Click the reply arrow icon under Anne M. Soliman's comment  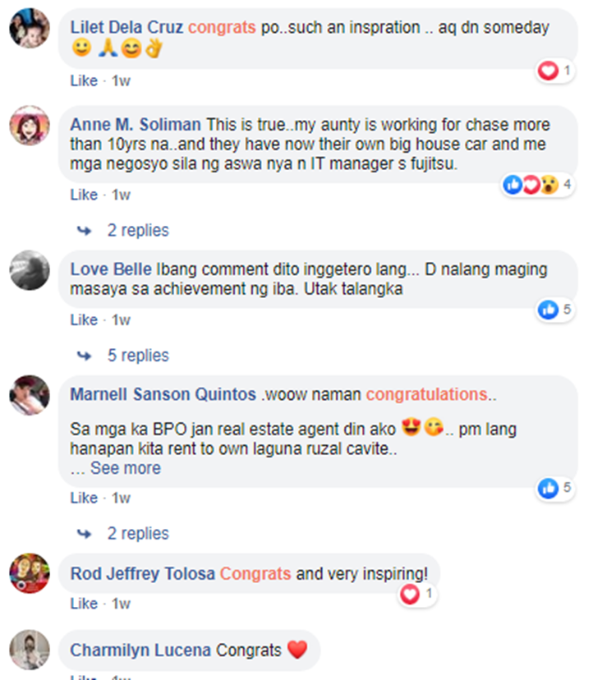84,231
